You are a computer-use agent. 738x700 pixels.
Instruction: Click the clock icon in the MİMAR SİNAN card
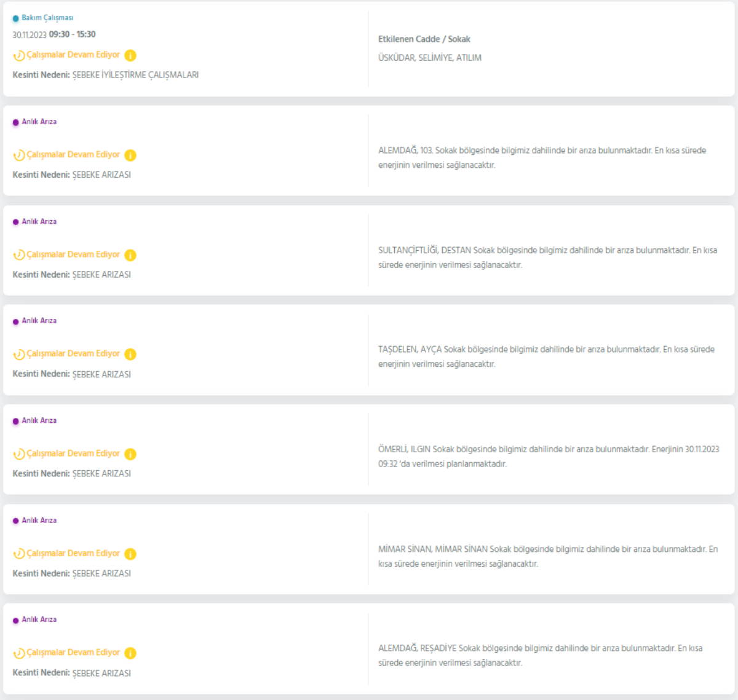click(x=19, y=554)
